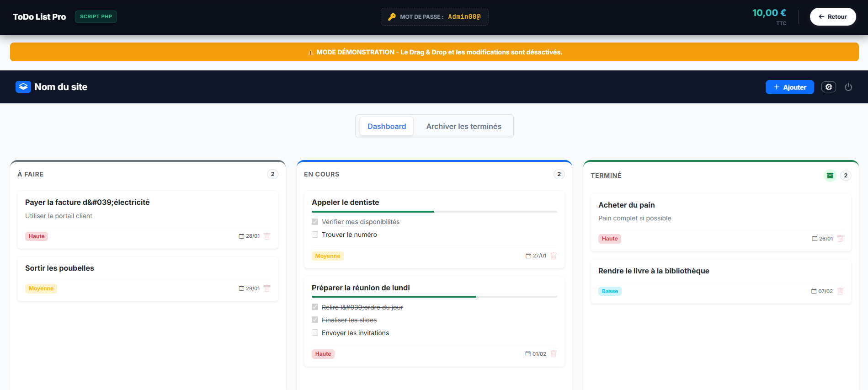Click the Retour button
Screen dimensions: 868x390
(x=833, y=16)
